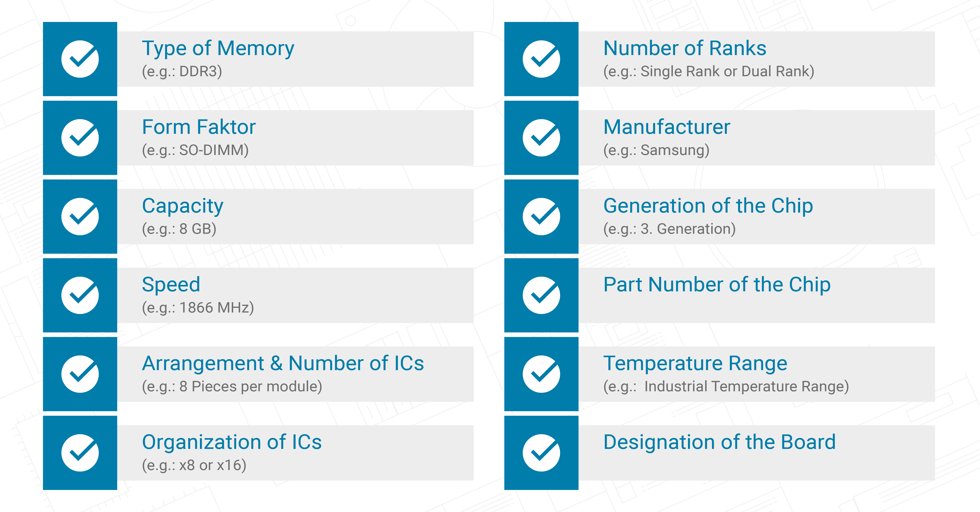The height and width of the screenshot is (512, 980).
Task: Click the checkmark icon next to Manufacturer
Action: [x=541, y=138]
